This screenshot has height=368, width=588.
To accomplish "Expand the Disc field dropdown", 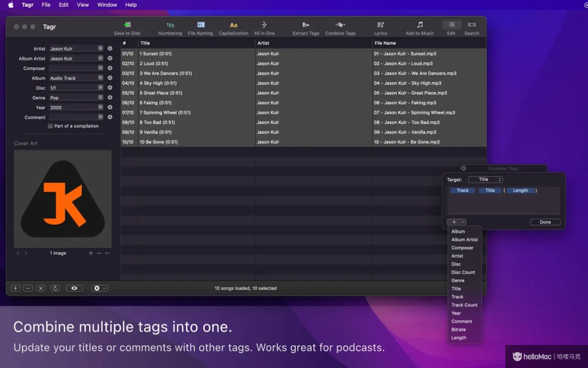I will [100, 87].
